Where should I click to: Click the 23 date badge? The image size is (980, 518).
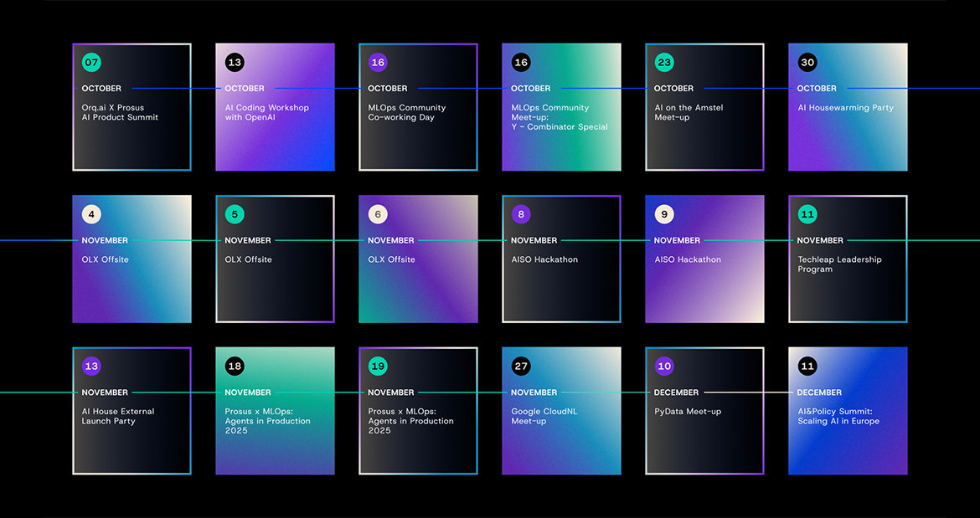pos(664,63)
